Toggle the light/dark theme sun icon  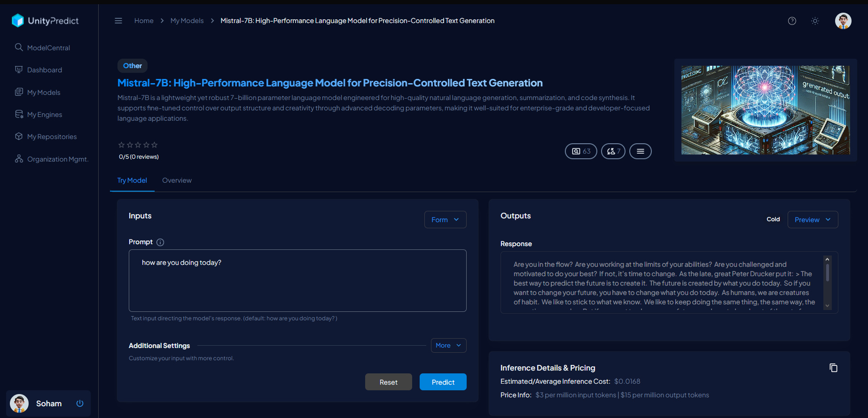[x=815, y=21]
